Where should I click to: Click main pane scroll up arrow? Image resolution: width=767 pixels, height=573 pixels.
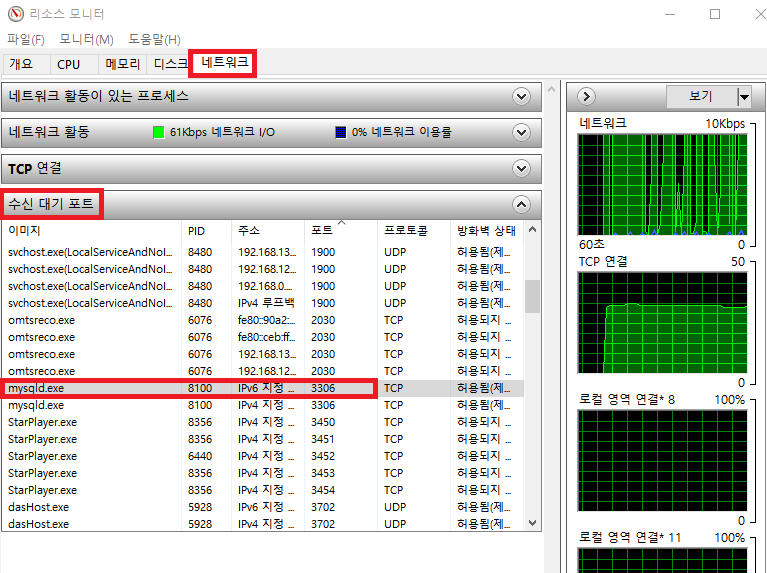pos(551,89)
